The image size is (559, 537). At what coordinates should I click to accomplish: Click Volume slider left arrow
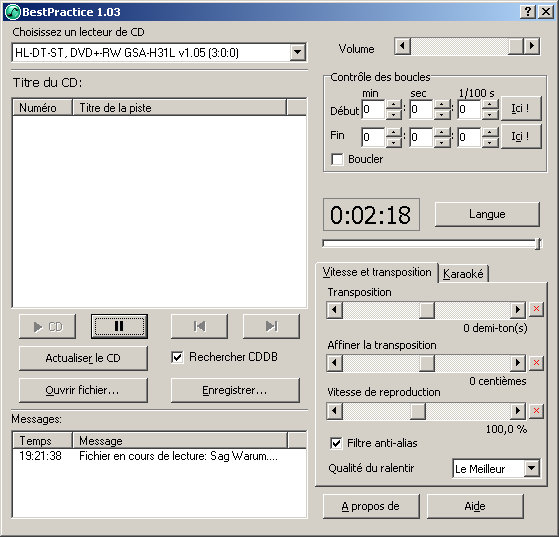(402, 46)
